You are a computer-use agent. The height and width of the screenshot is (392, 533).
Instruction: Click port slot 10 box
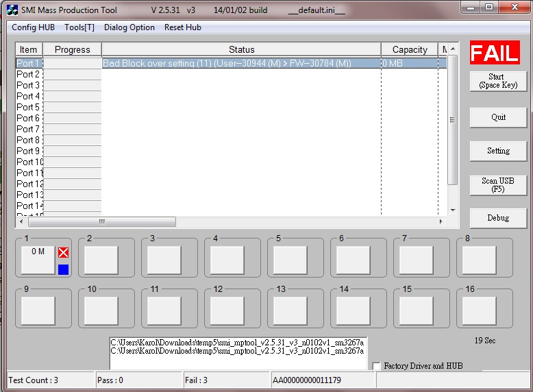point(101,310)
